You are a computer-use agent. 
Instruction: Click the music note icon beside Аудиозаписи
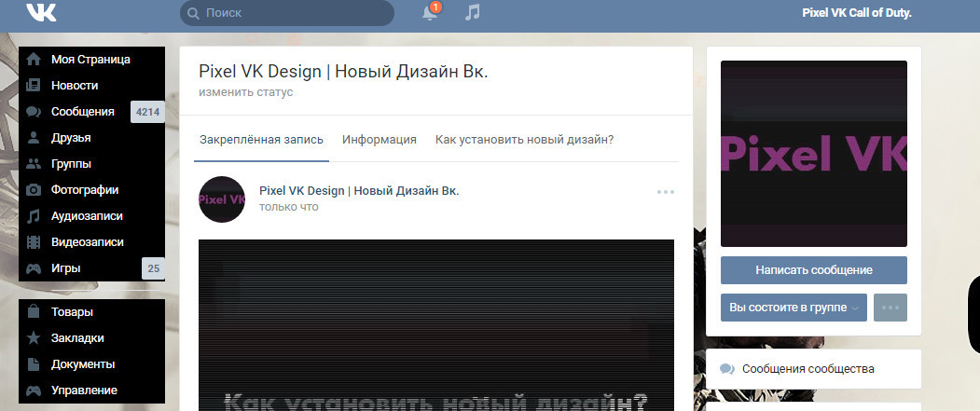click(x=34, y=216)
